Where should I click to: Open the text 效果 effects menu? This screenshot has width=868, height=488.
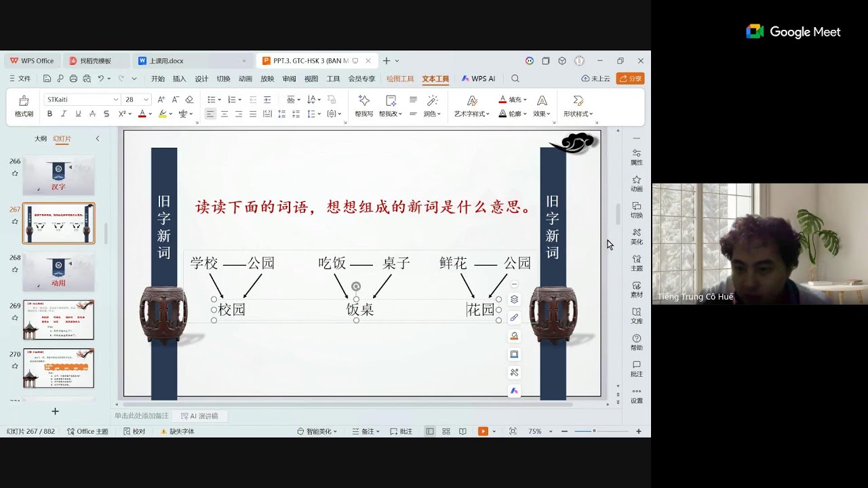click(x=542, y=106)
